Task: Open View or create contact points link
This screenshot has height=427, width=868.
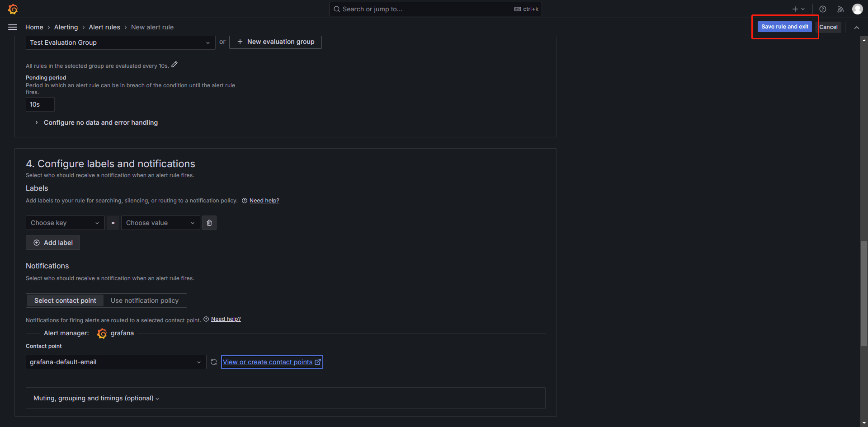Action: (x=272, y=362)
